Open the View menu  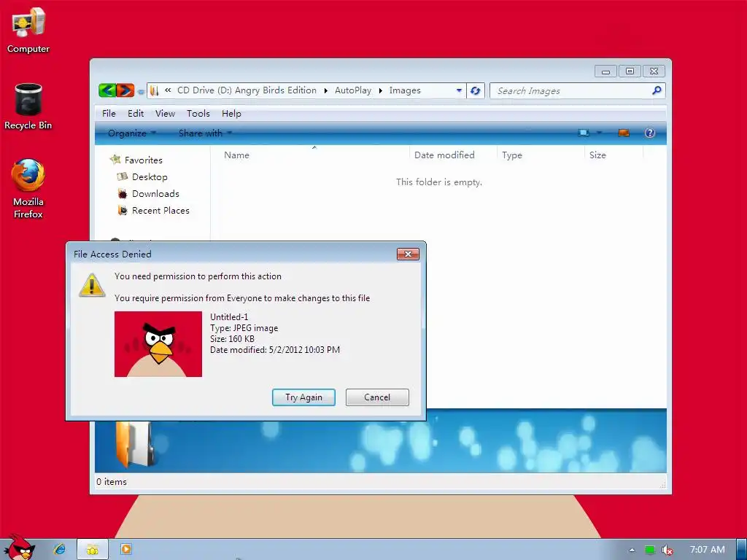tap(165, 113)
